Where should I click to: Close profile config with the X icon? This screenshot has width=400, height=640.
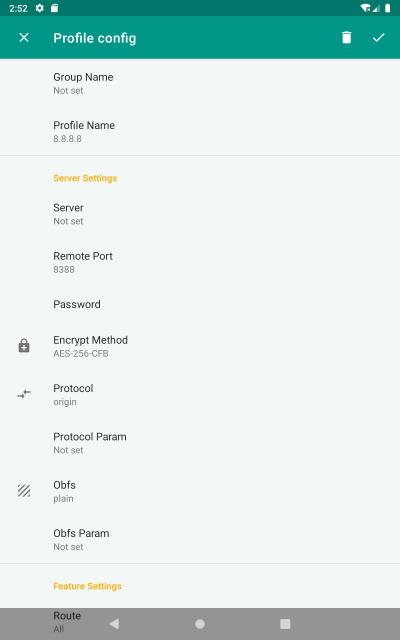tap(24, 38)
